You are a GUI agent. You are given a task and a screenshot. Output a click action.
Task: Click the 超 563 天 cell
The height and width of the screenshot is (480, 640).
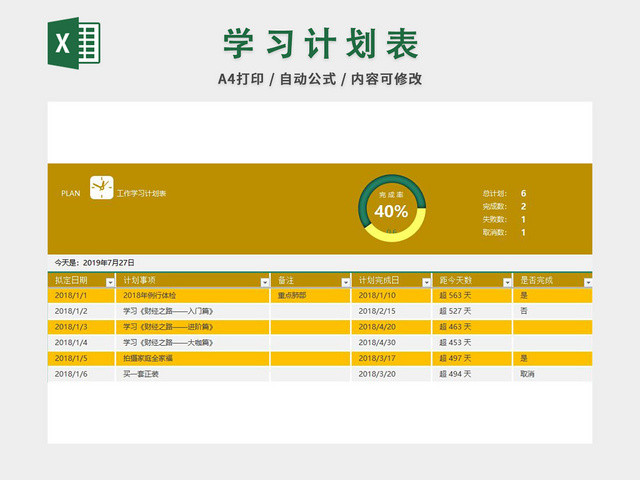pyautogui.click(x=472, y=296)
